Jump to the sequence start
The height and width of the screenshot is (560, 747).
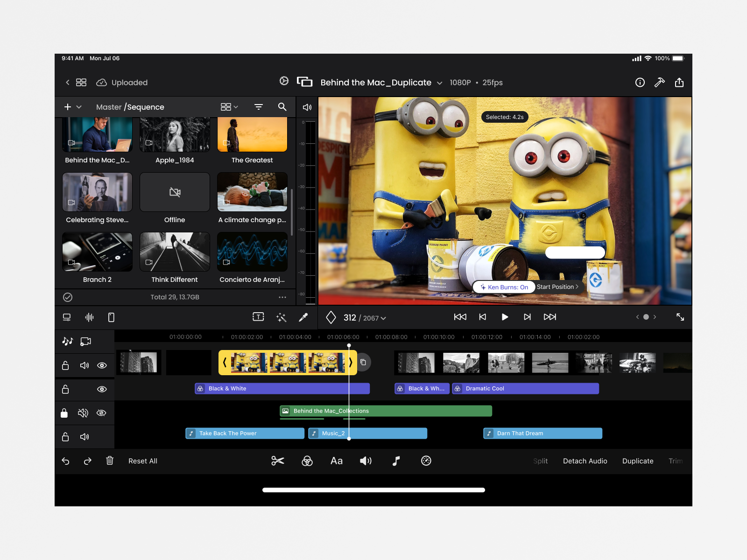(x=460, y=317)
